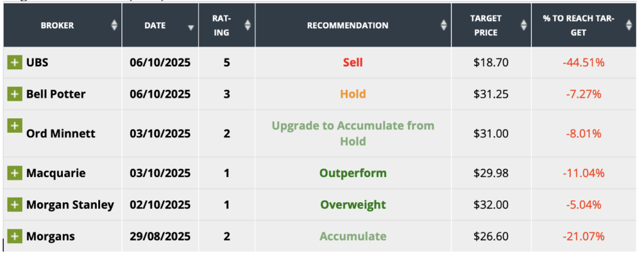Open the Morgans row plus icon

(14, 236)
